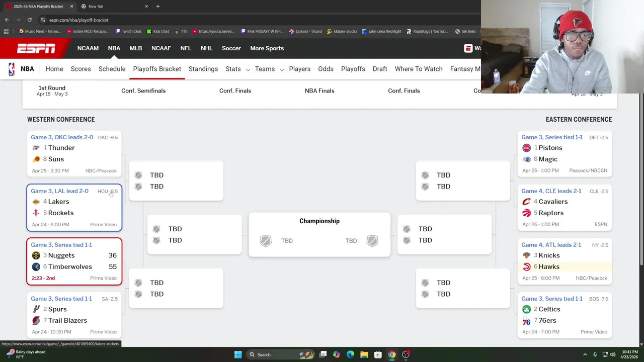644x362 pixels.
Task: Click the Nuggets team logo
Action: coord(36,255)
